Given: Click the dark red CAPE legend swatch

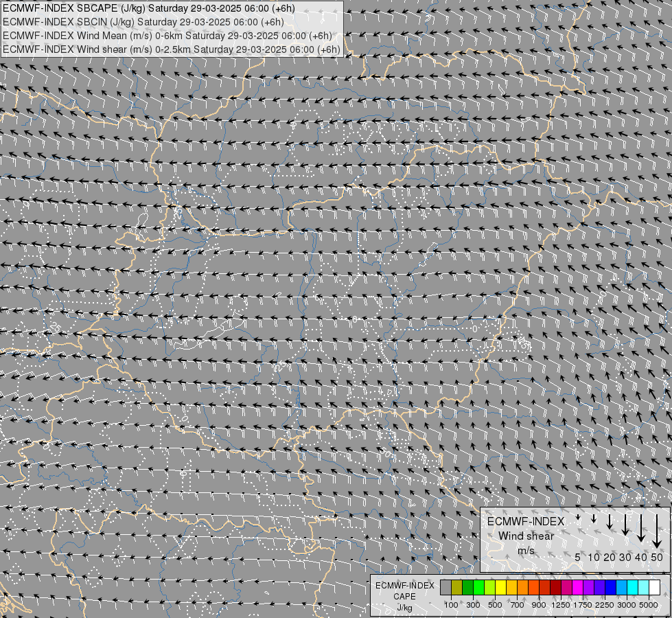Looking at the screenshot, I should click(x=555, y=587).
